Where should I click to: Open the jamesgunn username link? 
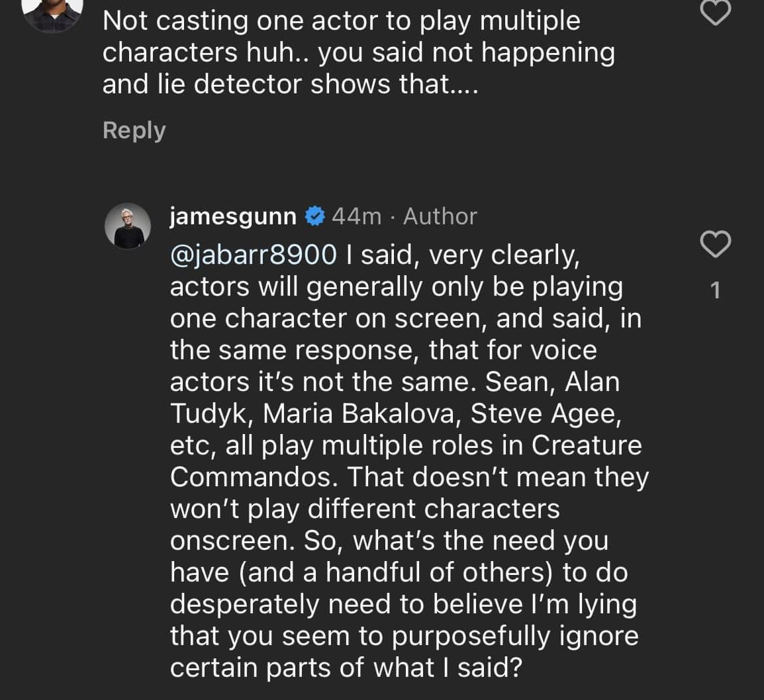click(x=233, y=216)
